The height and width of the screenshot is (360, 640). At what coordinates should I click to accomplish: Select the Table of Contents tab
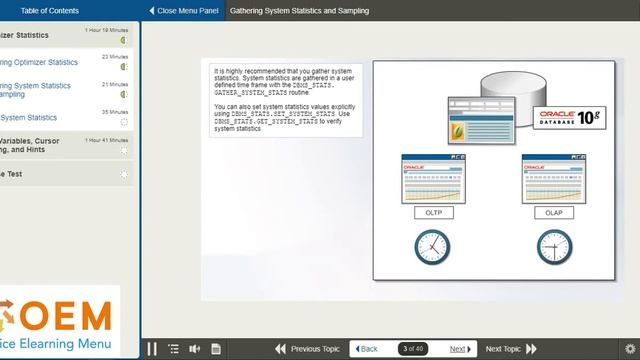(49, 11)
